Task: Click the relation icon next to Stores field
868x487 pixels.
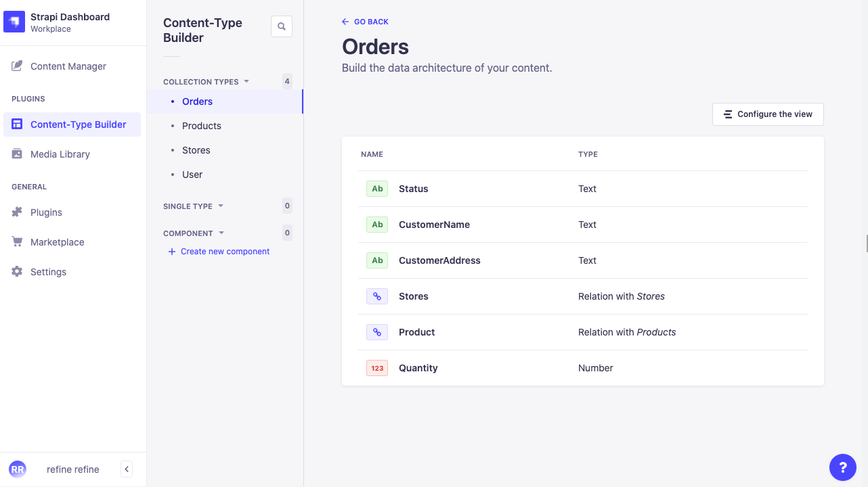Action: (377, 296)
